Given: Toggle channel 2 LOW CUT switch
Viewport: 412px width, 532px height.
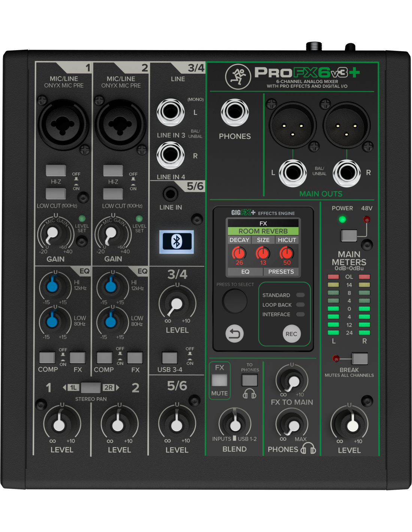Looking at the screenshot, I should click(x=113, y=193).
